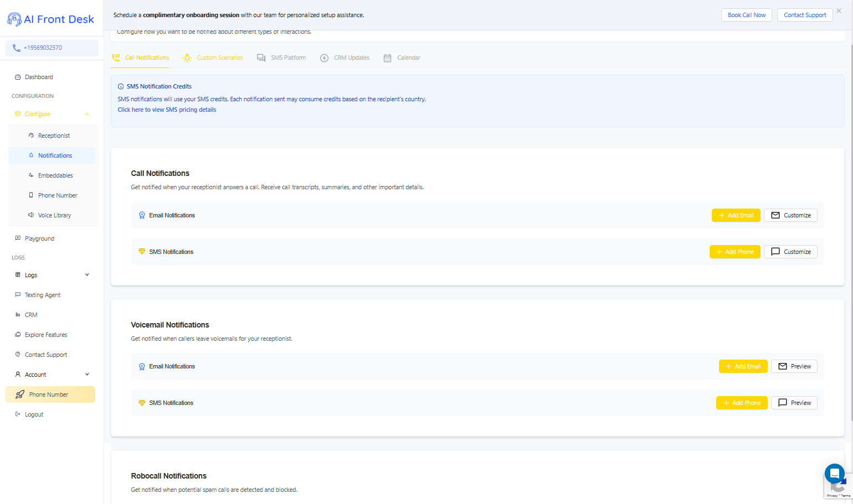This screenshot has width=853, height=504.
Task: Click the Playground icon in sidebar
Action: coord(18,238)
